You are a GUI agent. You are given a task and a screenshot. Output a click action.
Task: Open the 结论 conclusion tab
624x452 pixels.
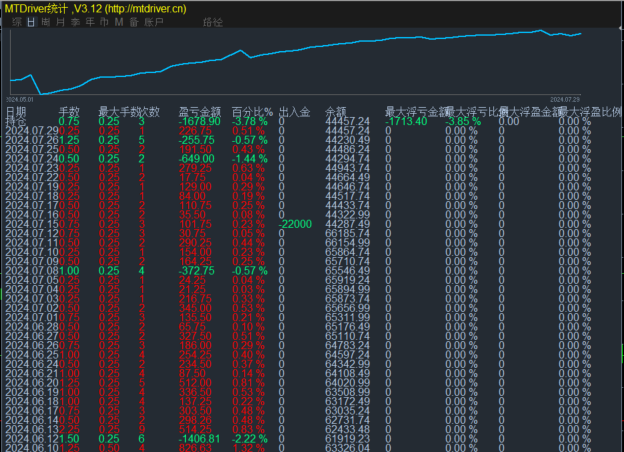[x=213, y=22]
